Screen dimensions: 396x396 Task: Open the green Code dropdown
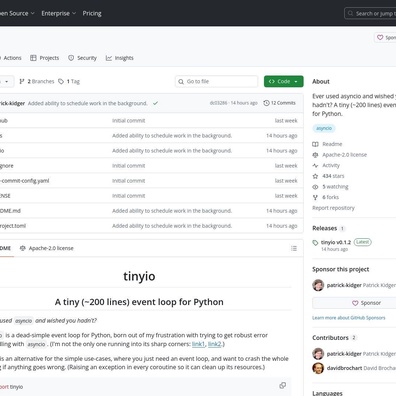(x=284, y=81)
